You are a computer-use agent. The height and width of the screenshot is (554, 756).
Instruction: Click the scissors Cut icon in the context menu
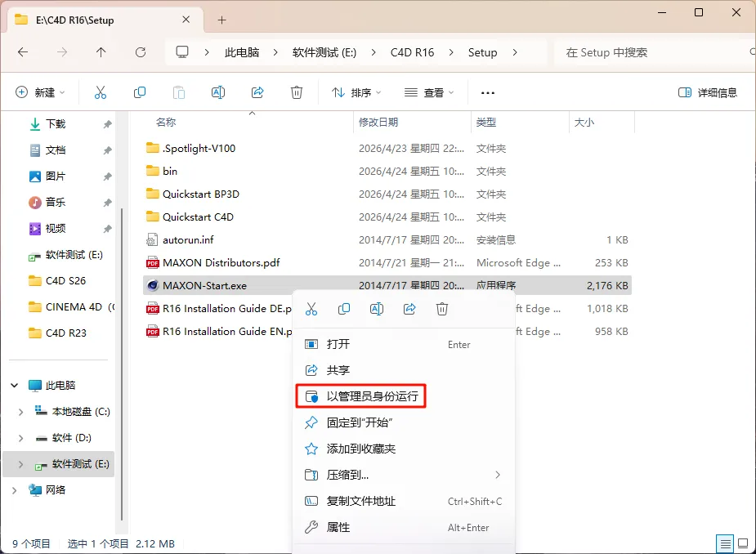pyautogui.click(x=311, y=309)
